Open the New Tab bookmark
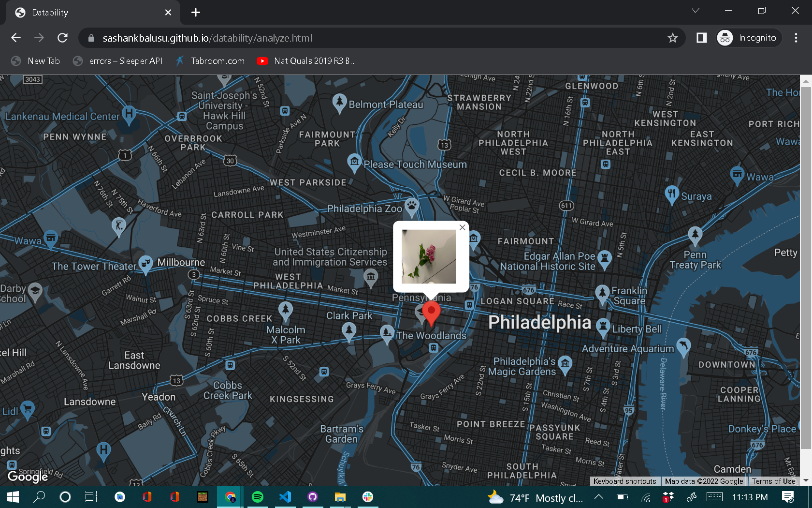Viewport: 812px width, 508px height. point(36,61)
